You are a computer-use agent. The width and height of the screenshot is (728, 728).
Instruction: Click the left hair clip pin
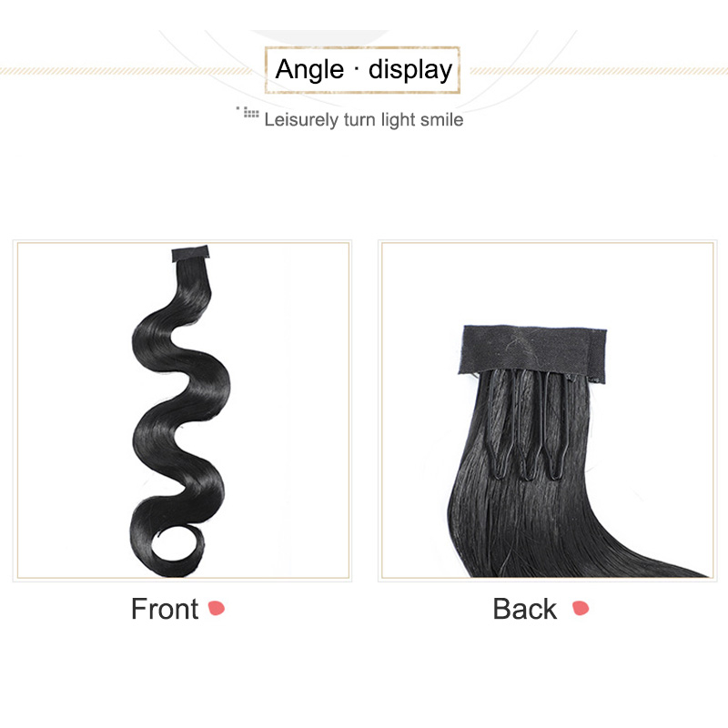pyautogui.click(x=499, y=424)
